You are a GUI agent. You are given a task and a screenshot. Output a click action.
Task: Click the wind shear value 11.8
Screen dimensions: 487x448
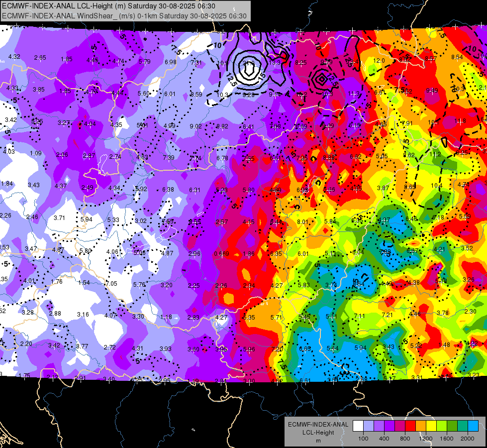tap(460, 121)
